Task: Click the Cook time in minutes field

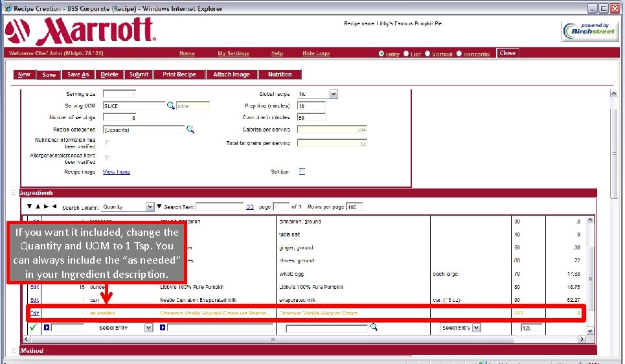Action: [x=312, y=117]
